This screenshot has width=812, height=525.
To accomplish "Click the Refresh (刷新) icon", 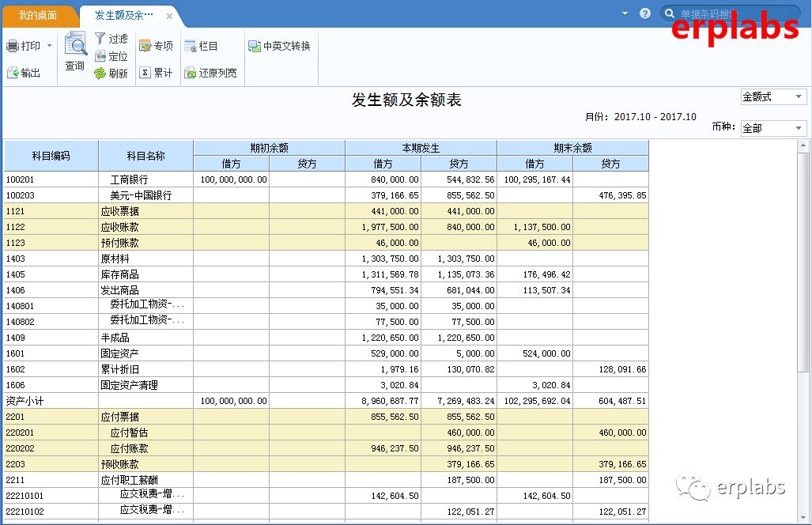I will (x=100, y=74).
